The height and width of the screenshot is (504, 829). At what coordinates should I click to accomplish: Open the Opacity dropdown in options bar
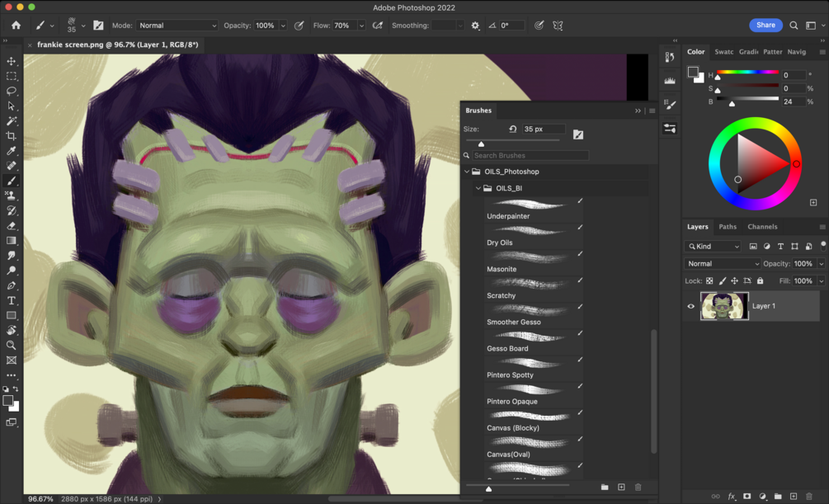284,26
